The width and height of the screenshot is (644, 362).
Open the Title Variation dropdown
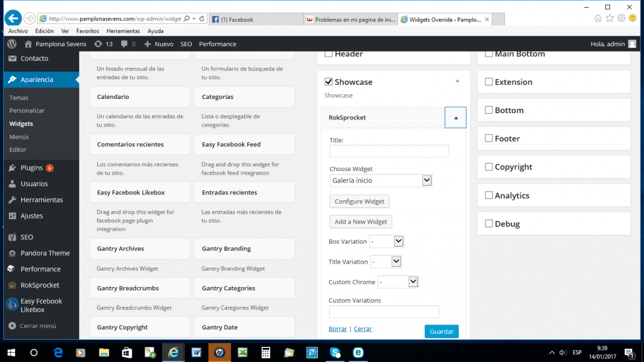[x=386, y=261]
